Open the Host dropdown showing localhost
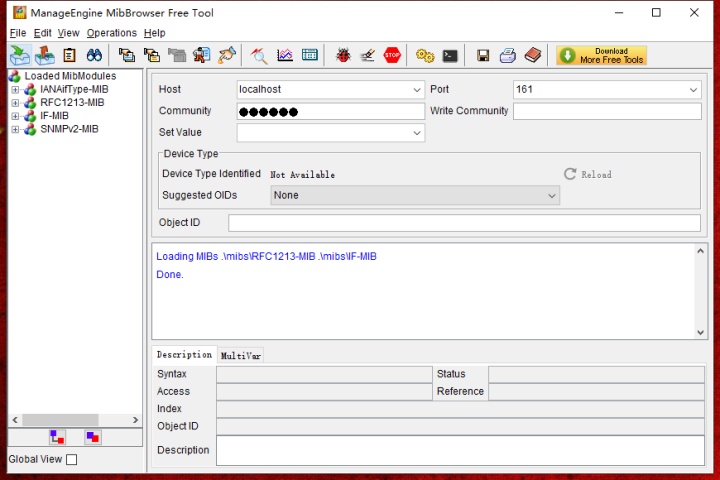This screenshot has height=480, width=720. tap(416, 90)
